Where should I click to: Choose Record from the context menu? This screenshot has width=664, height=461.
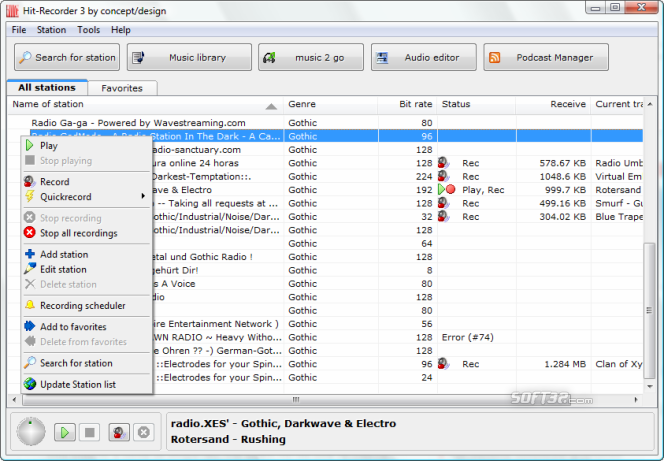[x=87, y=182]
